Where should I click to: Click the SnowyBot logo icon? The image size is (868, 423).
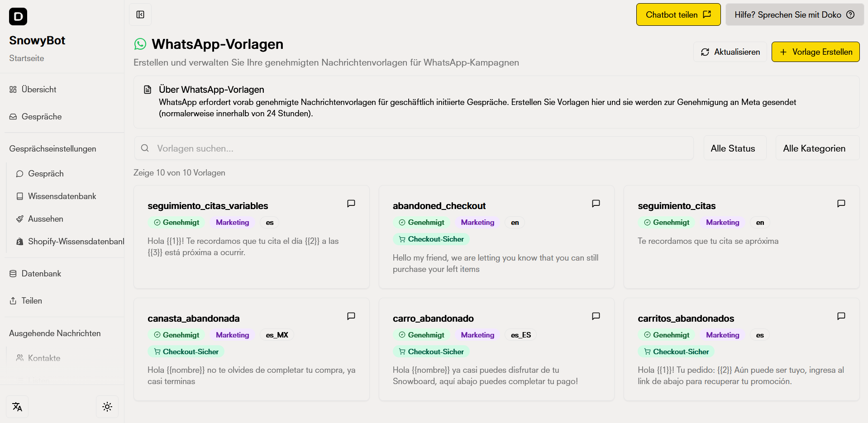pos(18,17)
